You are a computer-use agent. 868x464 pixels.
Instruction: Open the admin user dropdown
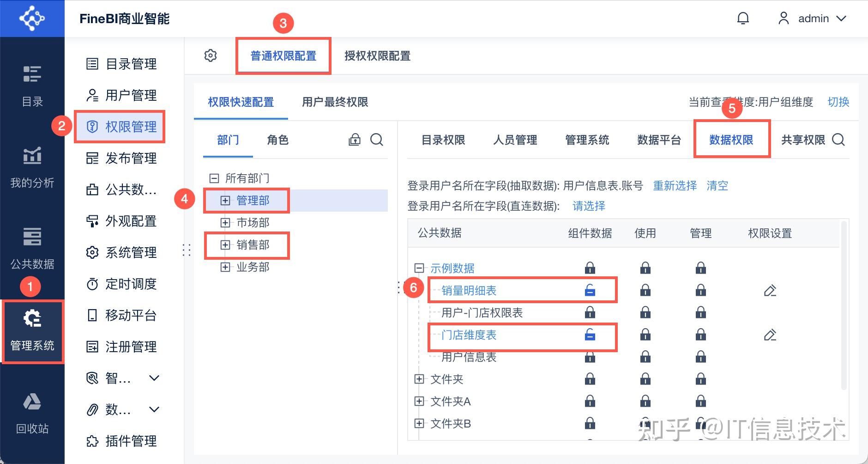pos(813,18)
